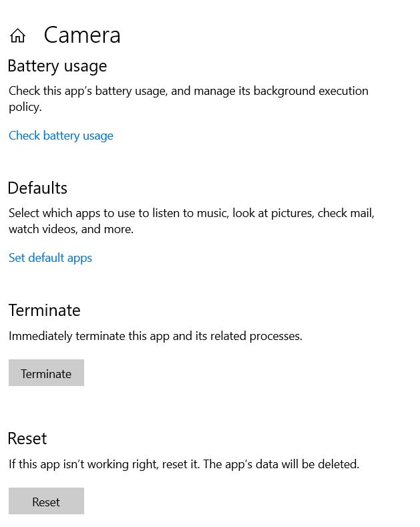Image resolution: width=420 pixels, height=527 pixels.
Task: Click the 'If this app isn't working right' text
Action: point(104,464)
